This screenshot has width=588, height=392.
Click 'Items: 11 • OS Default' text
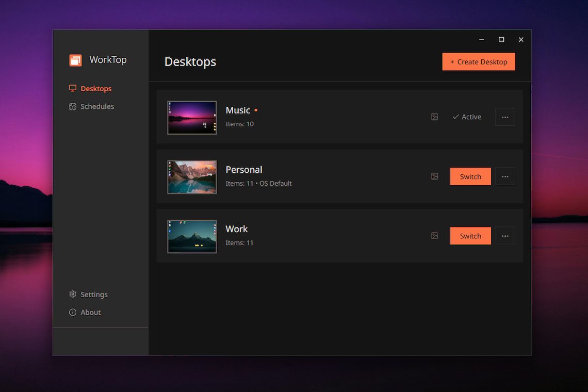point(259,184)
